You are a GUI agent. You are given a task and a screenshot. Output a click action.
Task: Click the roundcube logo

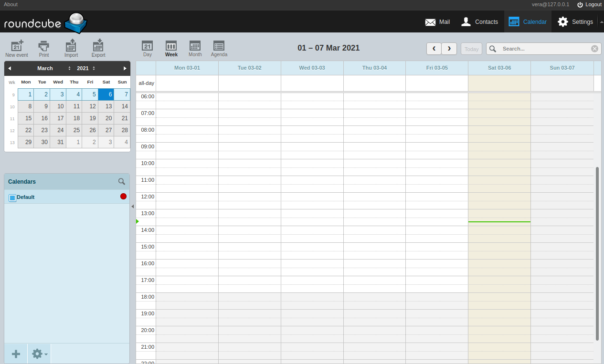point(45,23)
